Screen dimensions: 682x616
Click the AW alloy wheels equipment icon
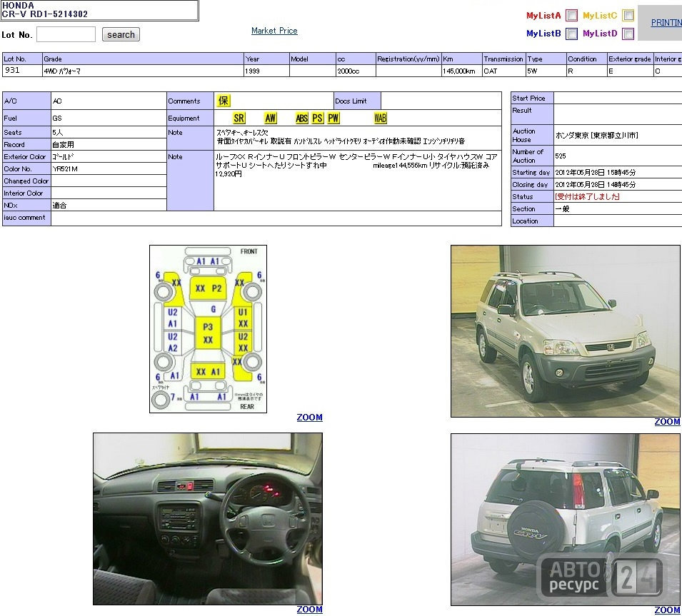pos(271,118)
